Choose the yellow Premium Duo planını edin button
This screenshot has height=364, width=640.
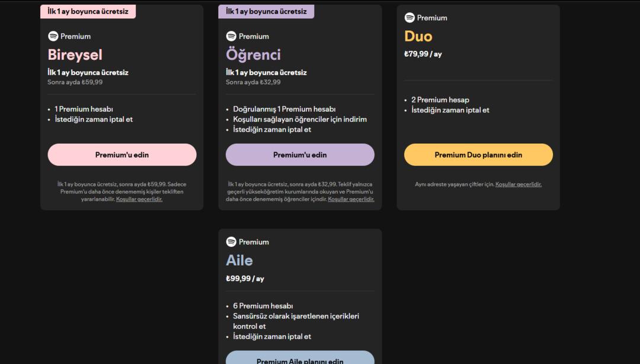coord(478,155)
